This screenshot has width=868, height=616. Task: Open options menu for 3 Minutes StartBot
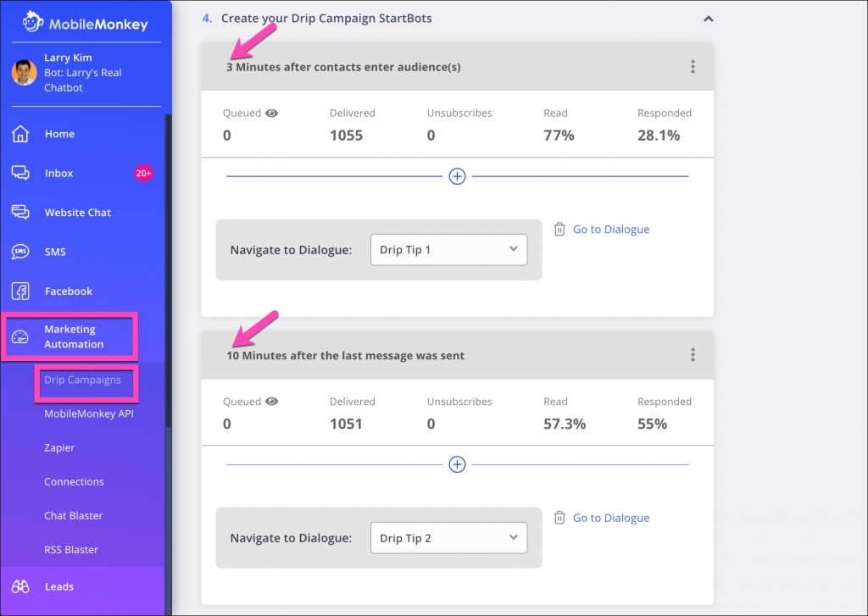(x=693, y=67)
